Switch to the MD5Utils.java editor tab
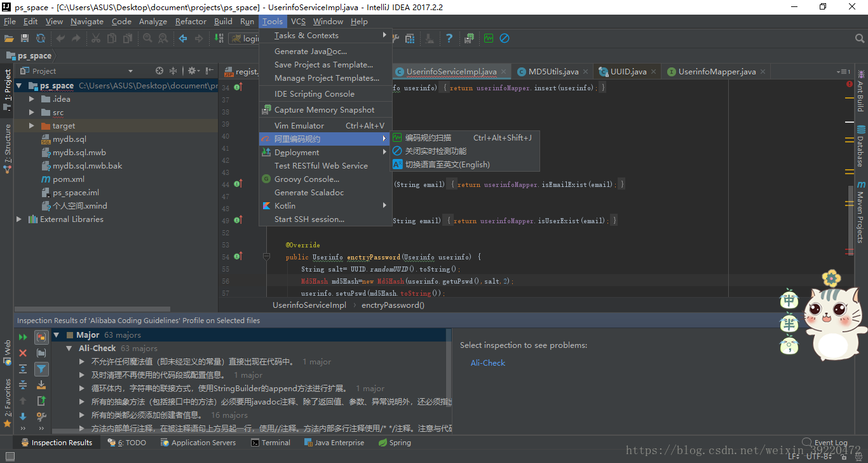 click(x=553, y=72)
